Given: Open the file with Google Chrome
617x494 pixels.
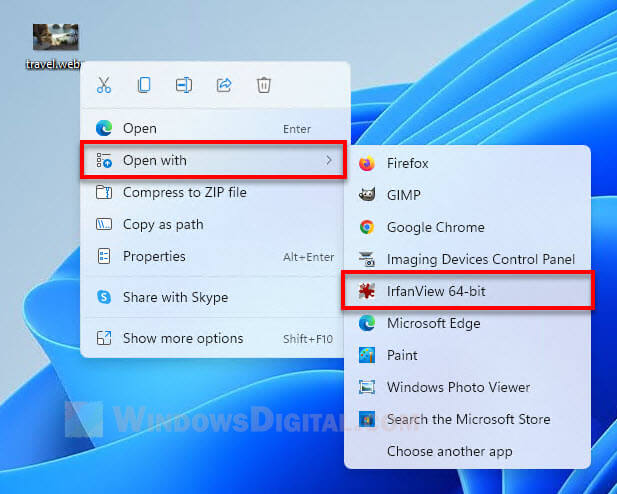Looking at the screenshot, I should (467, 227).
